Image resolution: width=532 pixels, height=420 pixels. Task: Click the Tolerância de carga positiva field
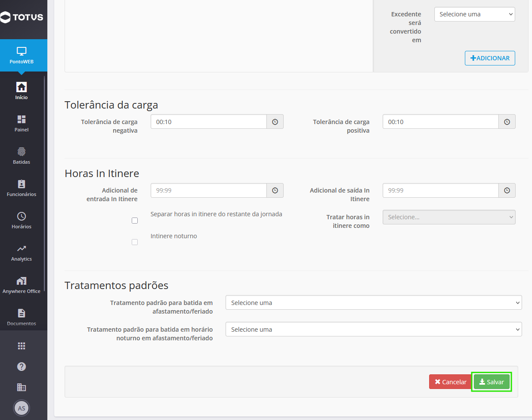pyautogui.click(x=440, y=122)
